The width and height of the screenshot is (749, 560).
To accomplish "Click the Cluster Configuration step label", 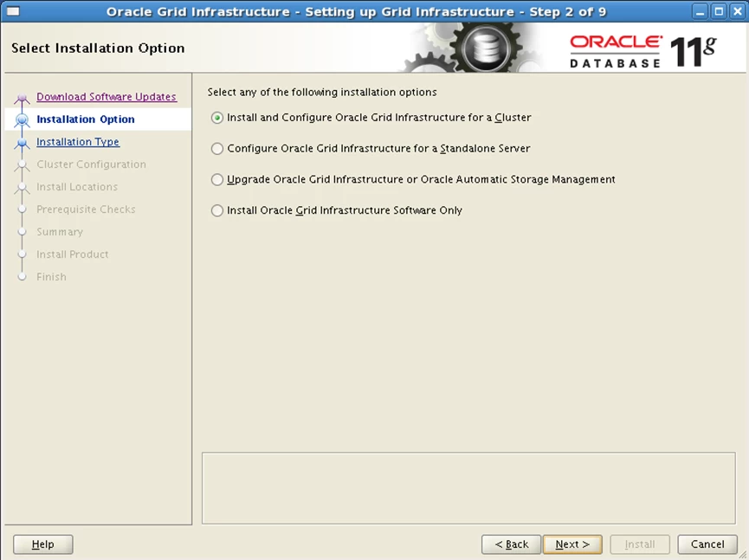I will (91, 164).
